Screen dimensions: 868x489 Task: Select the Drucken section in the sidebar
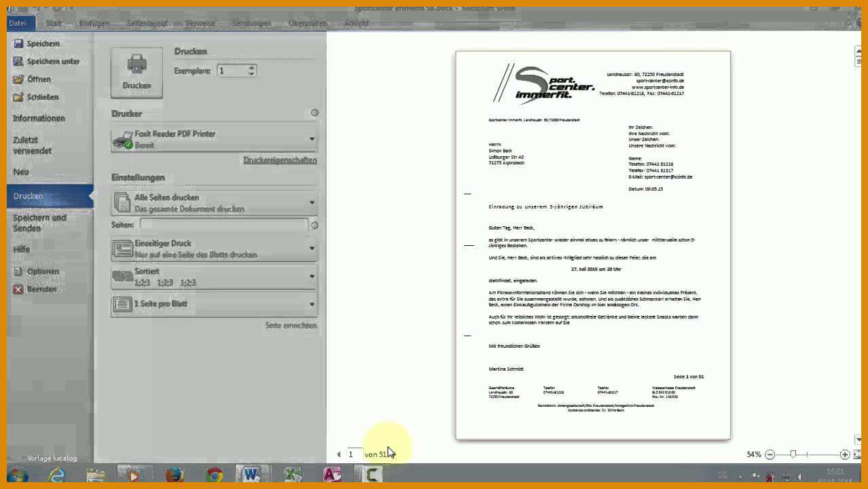pos(50,196)
